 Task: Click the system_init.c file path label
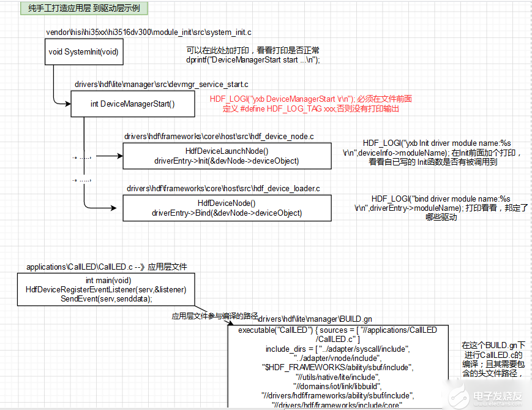(x=149, y=32)
